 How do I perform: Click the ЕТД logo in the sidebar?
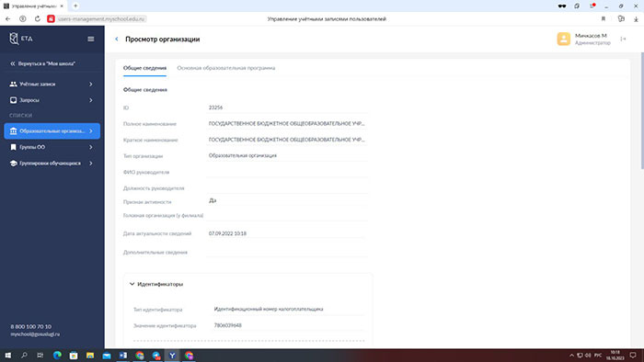click(x=20, y=39)
